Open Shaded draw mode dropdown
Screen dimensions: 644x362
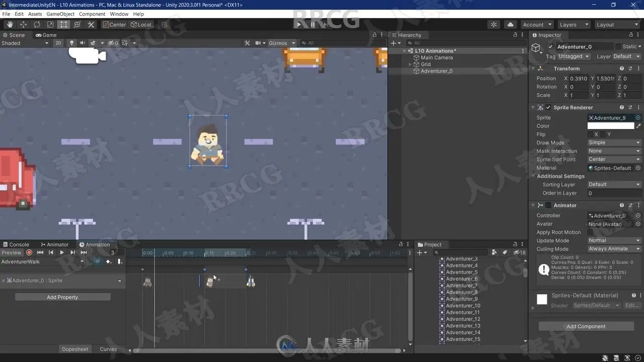[x=25, y=43]
